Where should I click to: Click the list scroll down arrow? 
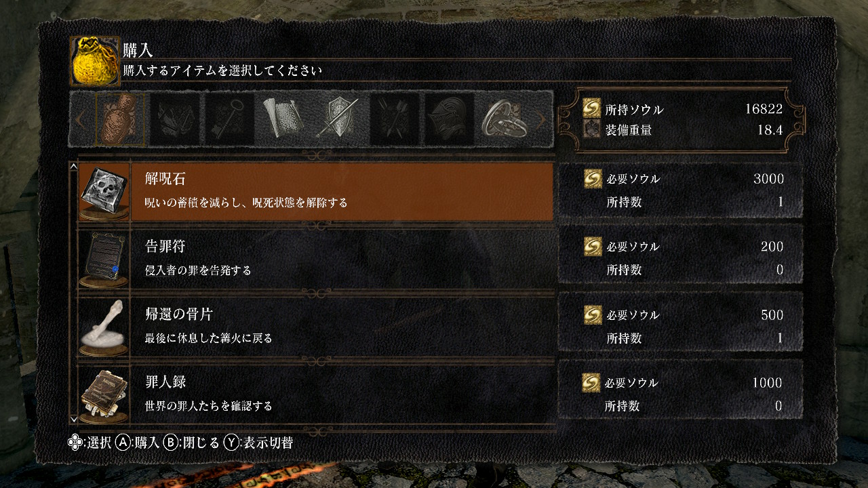pos(74,420)
